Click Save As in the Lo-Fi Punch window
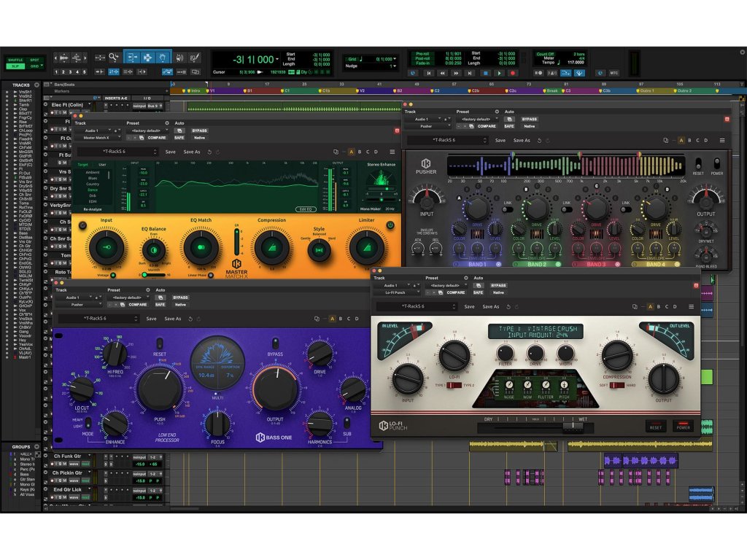Image resolution: width=747 pixels, height=560 pixels. click(491, 307)
